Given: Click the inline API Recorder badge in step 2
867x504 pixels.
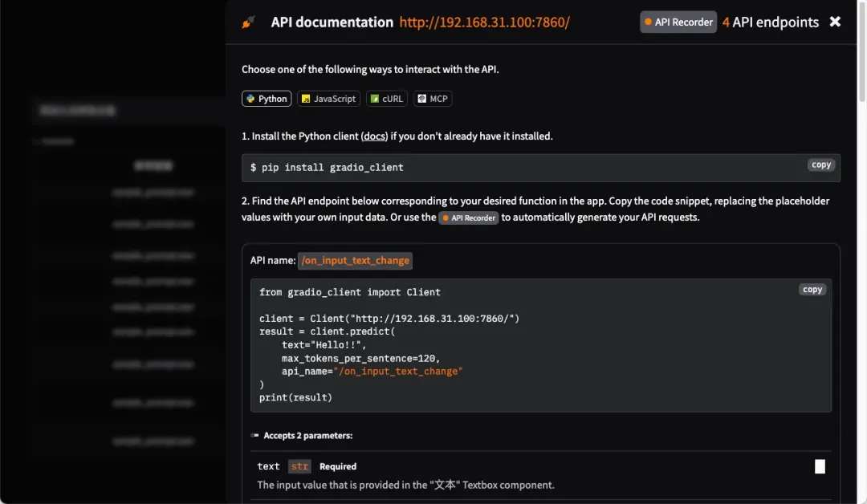Looking at the screenshot, I should (x=469, y=217).
